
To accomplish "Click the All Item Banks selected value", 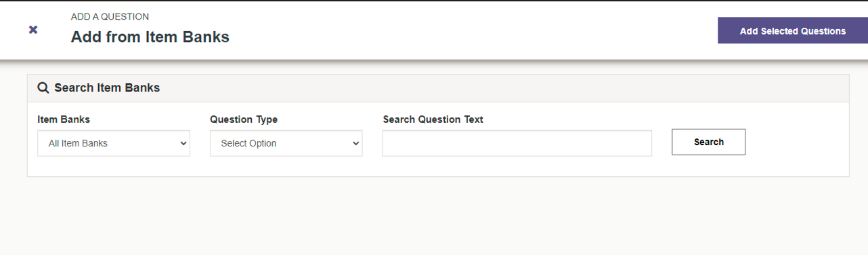I will (x=78, y=143).
